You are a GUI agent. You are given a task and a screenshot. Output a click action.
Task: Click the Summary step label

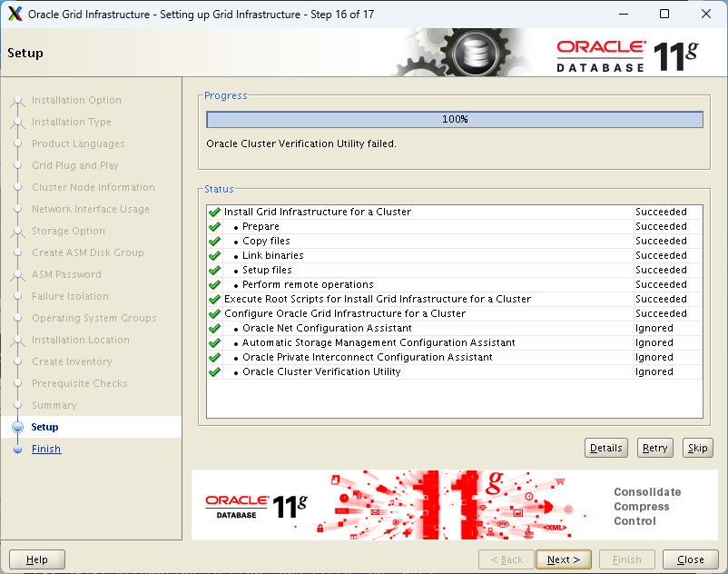click(x=54, y=405)
